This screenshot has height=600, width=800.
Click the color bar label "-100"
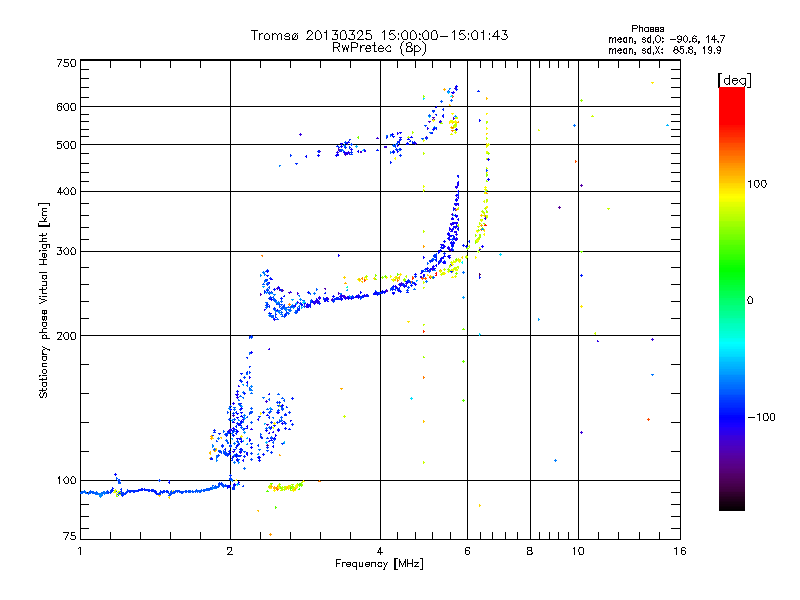click(761, 417)
